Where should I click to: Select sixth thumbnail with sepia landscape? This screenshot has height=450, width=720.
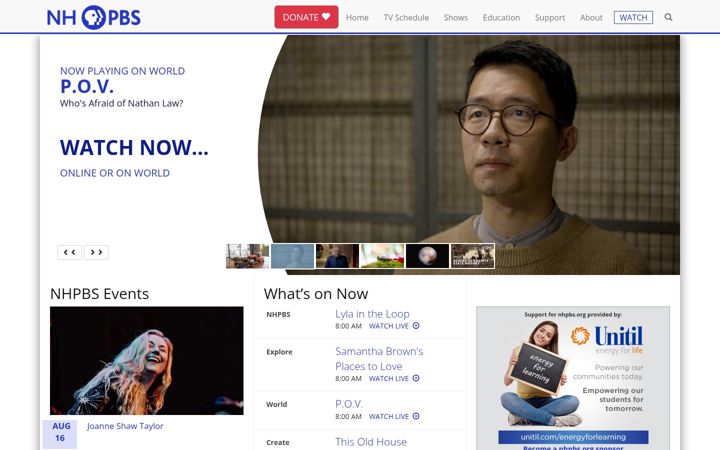pos(472,256)
